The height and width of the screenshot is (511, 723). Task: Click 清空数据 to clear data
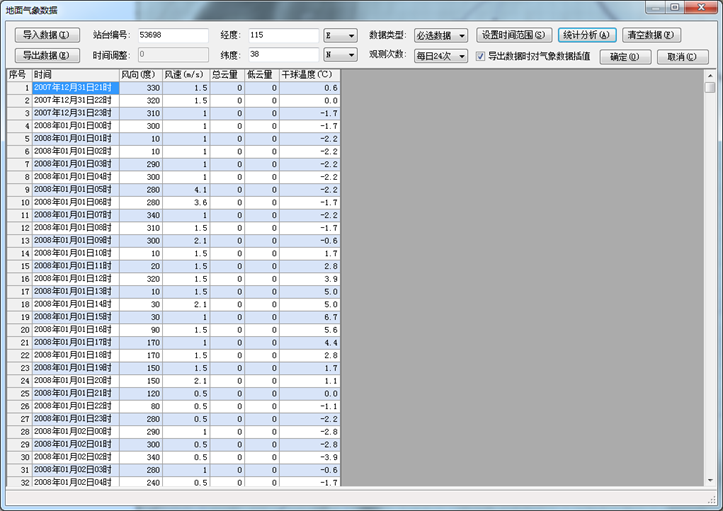pyautogui.click(x=651, y=35)
